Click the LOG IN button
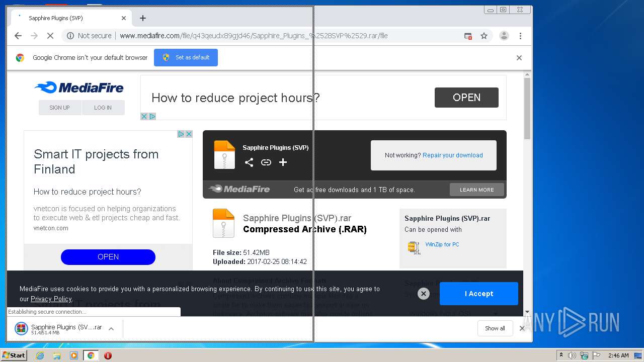 pos(103,108)
